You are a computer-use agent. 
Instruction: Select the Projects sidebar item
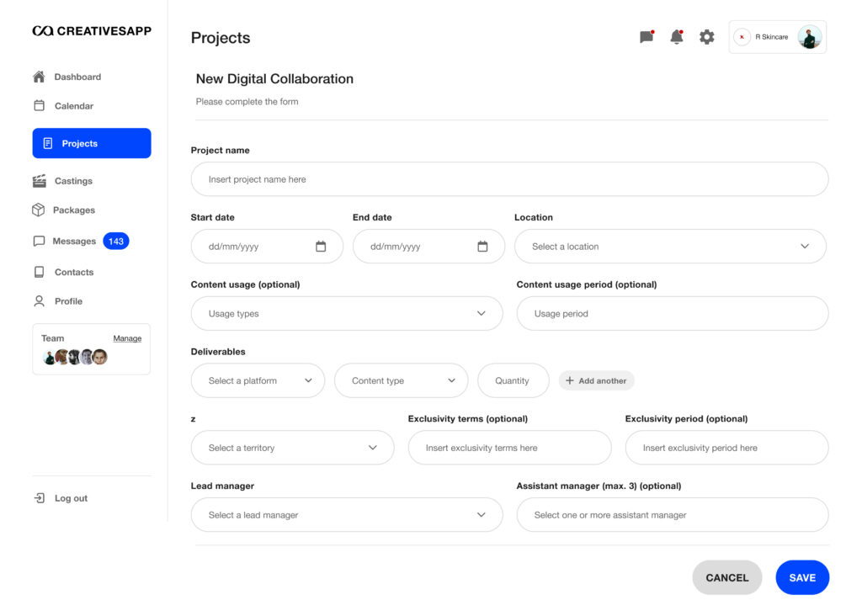pyautogui.click(x=92, y=143)
